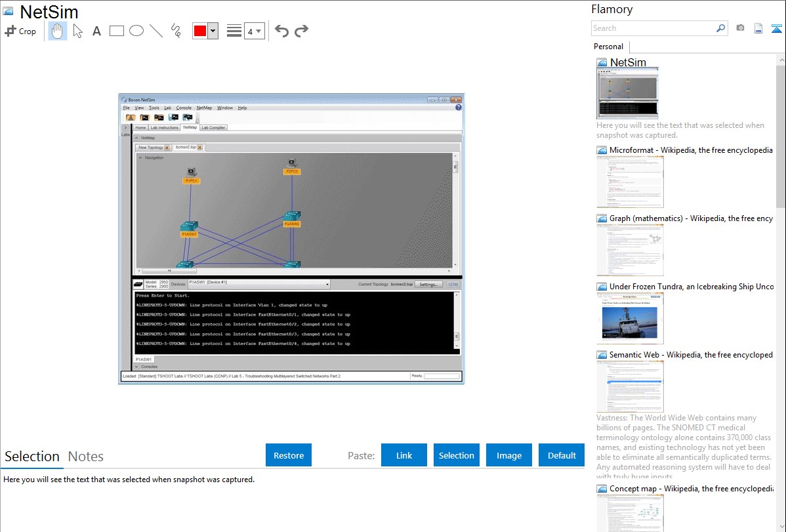The image size is (786, 532).
Task: Switch to the Notes tab
Action: (86, 457)
